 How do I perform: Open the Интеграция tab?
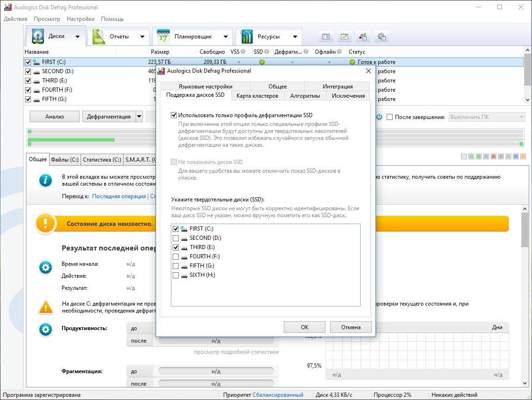[337, 86]
